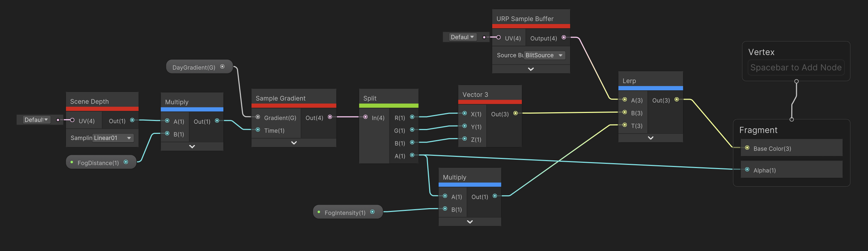Viewport: 868px width, 251px height.
Task: Click the Vector 3 Out(3) output port
Action: (515, 113)
